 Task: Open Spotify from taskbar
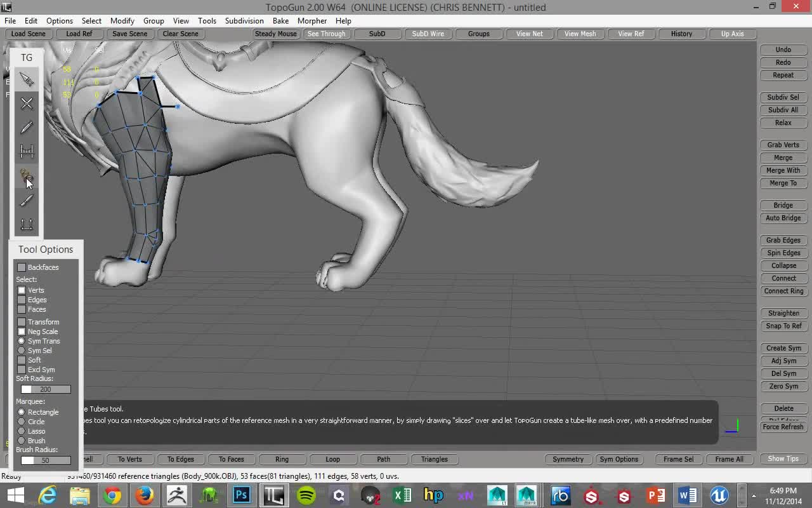tap(306, 495)
